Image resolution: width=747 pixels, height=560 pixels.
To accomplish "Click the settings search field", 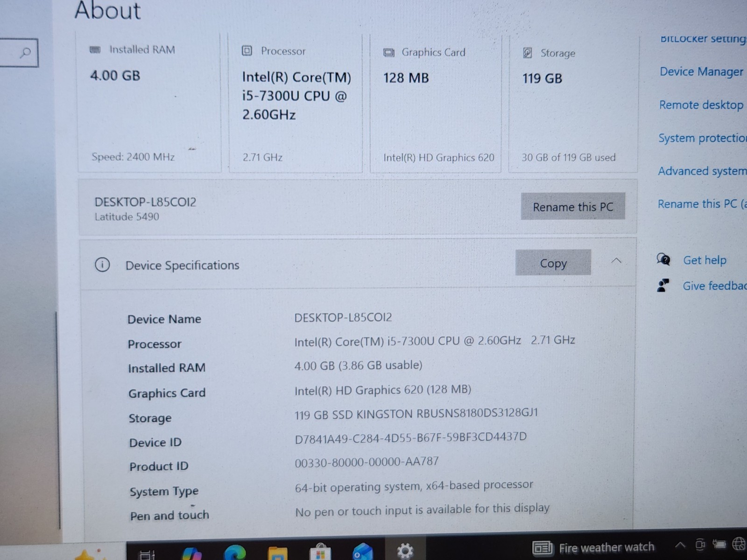I will tap(19, 53).
